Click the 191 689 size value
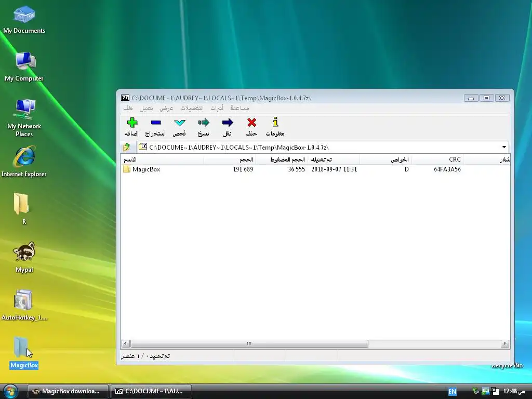The height and width of the screenshot is (399, 532). click(x=243, y=169)
